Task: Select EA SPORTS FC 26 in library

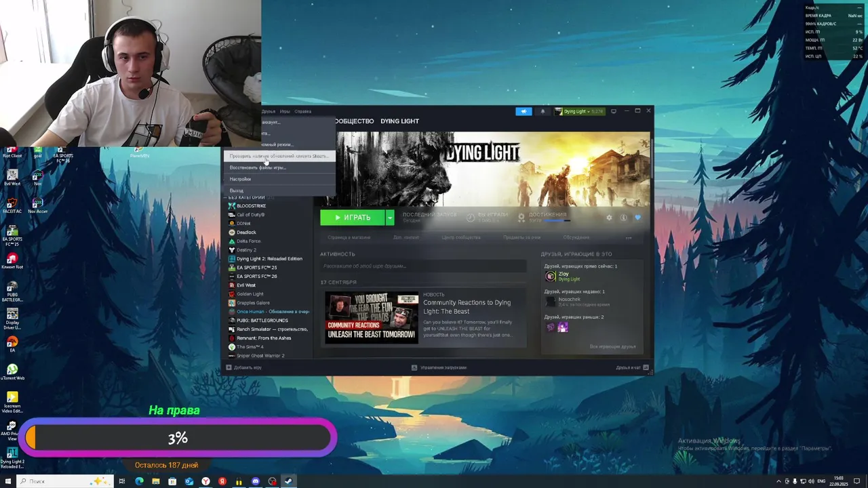Action: coord(256,277)
